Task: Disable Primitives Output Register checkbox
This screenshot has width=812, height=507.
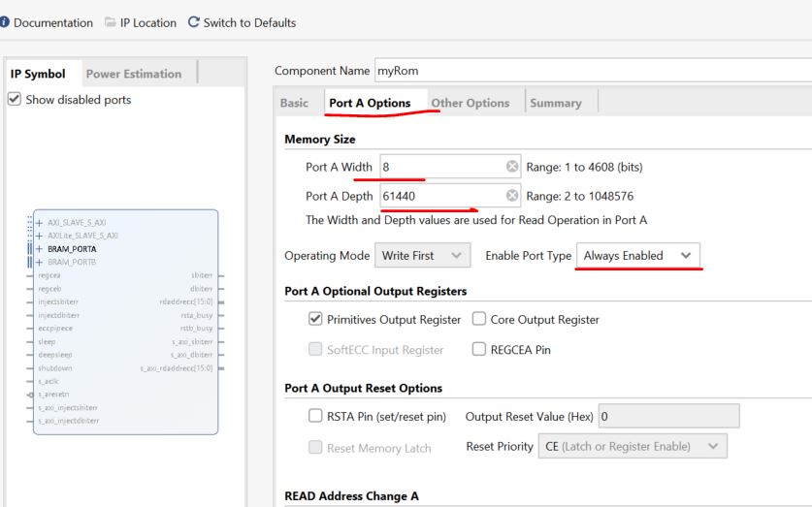Action: (314, 319)
